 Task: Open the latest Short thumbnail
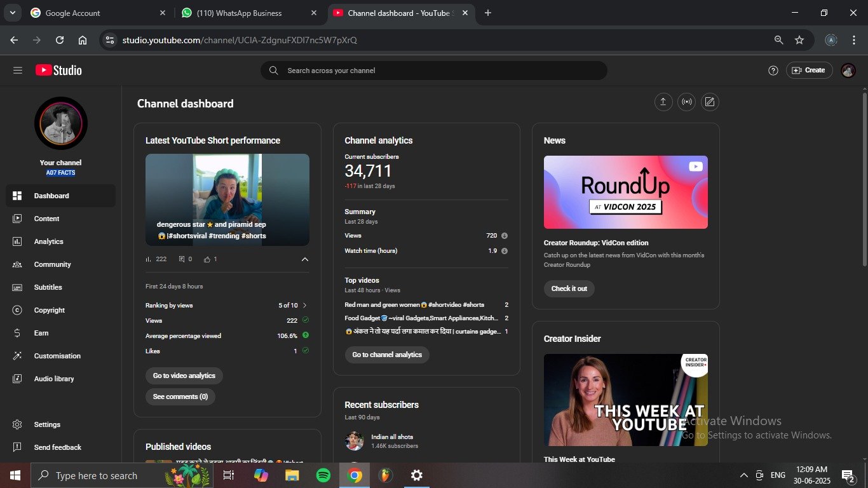point(227,200)
